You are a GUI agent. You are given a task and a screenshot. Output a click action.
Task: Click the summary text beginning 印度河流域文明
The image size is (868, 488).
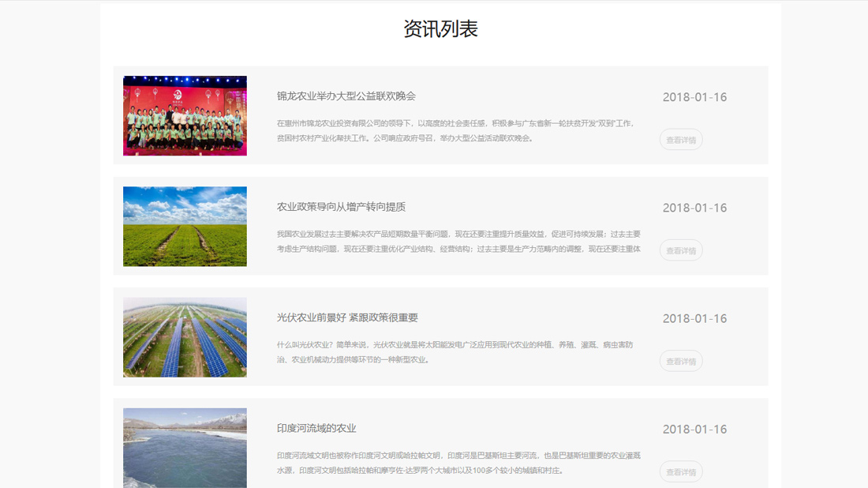[x=458, y=463]
